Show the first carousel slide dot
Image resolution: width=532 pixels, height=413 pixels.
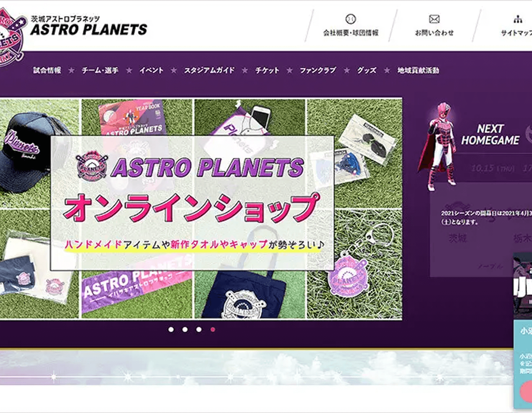click(171, 329)
